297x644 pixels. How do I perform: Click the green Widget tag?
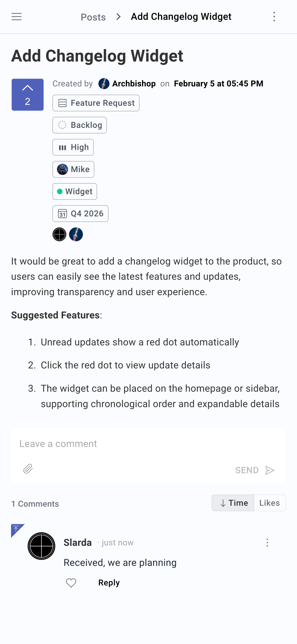(75, 191)
